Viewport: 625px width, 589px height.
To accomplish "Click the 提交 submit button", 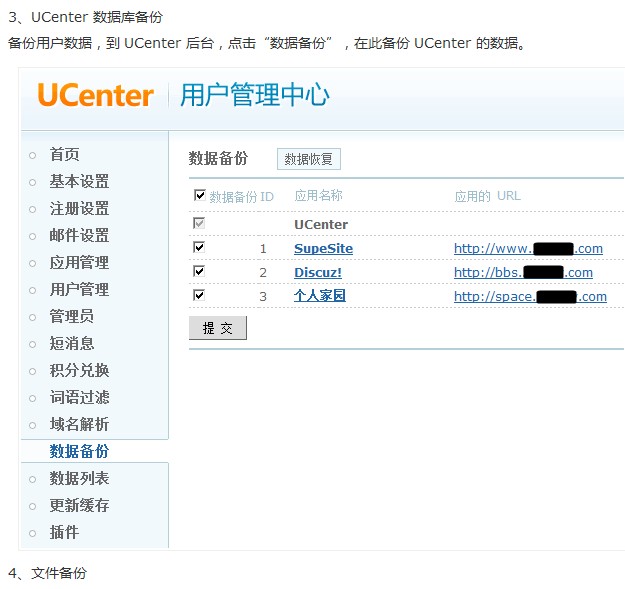I will [x=218, y=328].
